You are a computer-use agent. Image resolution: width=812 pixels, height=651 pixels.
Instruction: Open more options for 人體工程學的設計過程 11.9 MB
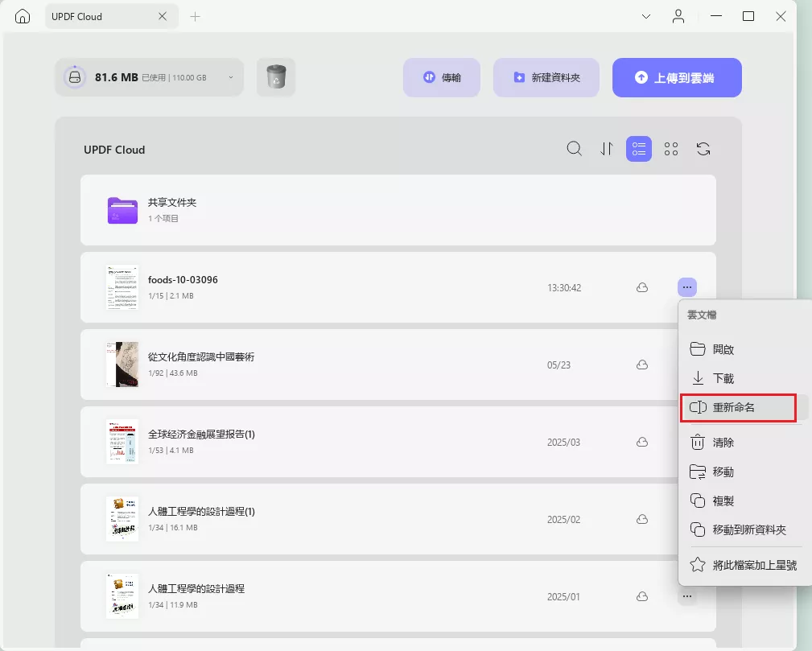(687, 596)
